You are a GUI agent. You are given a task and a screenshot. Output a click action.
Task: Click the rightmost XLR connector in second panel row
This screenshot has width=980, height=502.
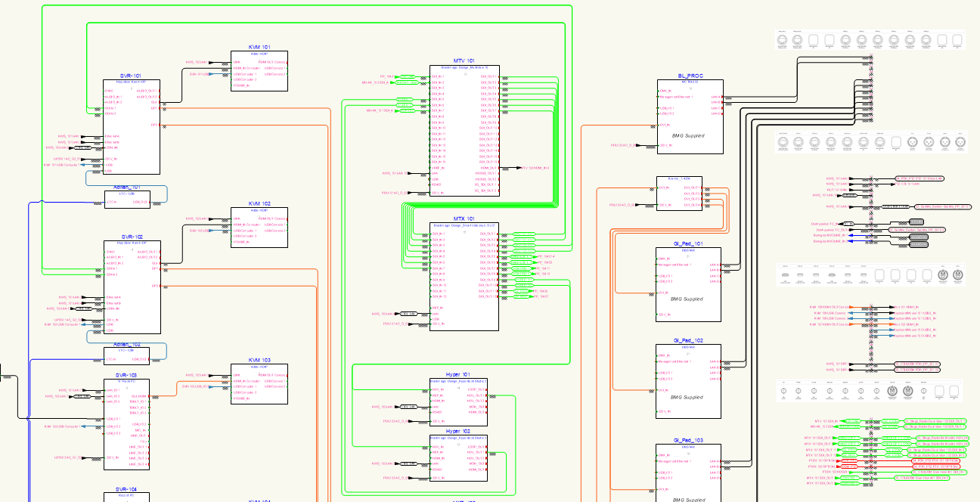click(960, 141)
